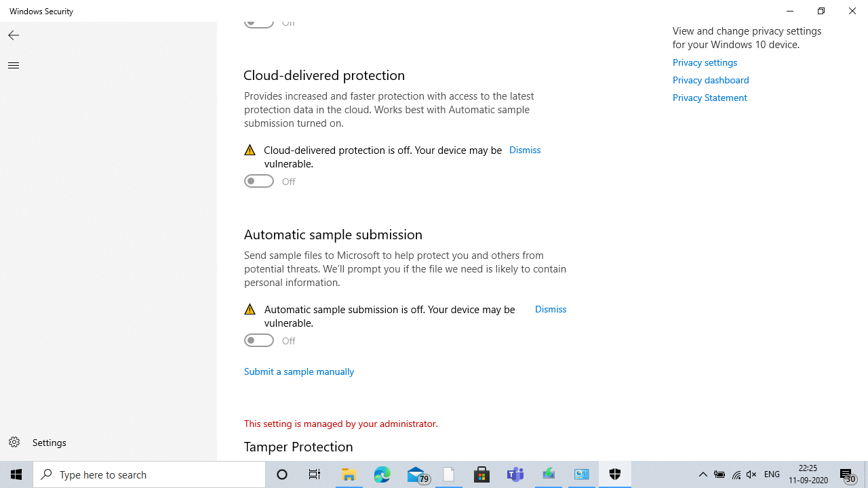The width and height of the screenshot is (868, 488).
Task: Click Off label beside Automatic sample submission switch
Action: click(x=288, y=341)
